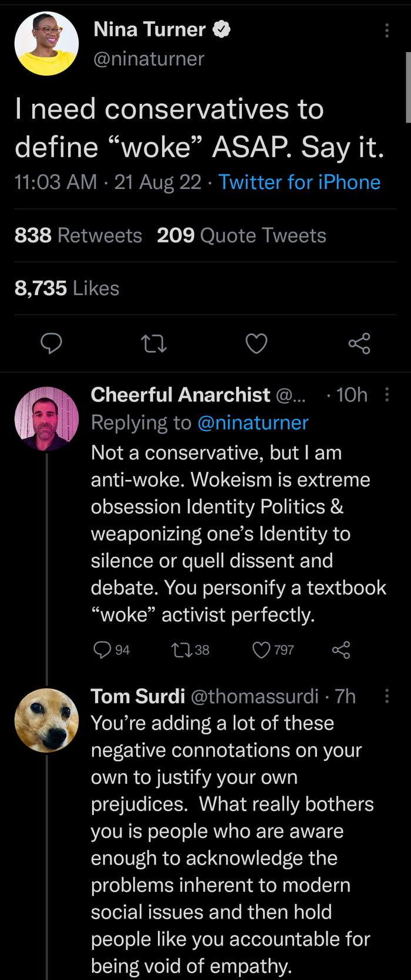Click the @ninaturner mention in the reply
Image resolution: width=411 pixels, height=980 pixels.
(x=254, y=422)
